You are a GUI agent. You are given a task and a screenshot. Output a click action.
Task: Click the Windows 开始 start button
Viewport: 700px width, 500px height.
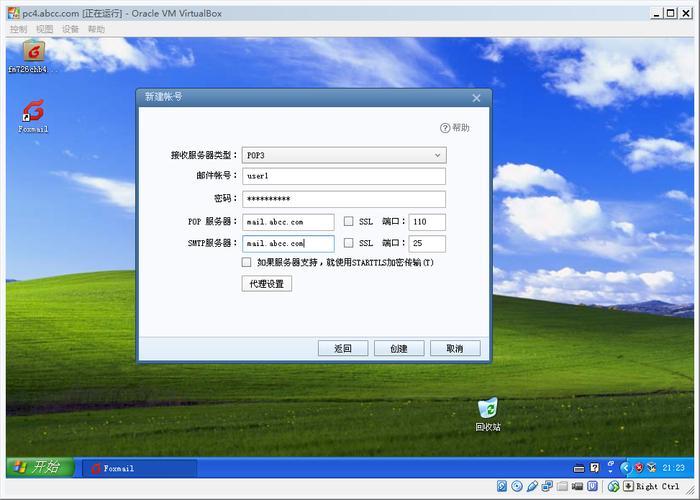40,467
